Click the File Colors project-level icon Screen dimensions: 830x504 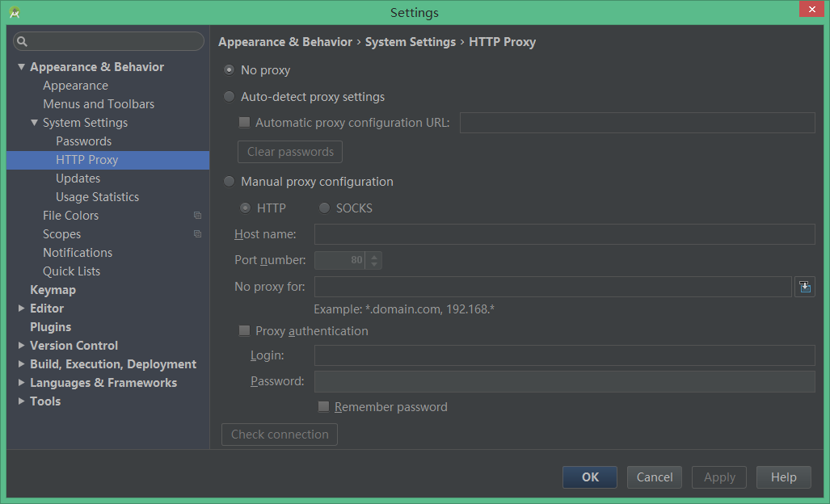(x=198, y=216)
